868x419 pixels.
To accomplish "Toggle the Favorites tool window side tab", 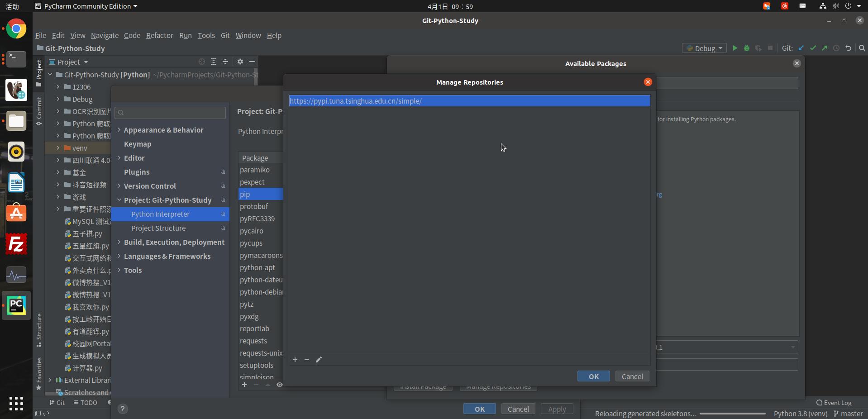I will click(x=39, y=374).
